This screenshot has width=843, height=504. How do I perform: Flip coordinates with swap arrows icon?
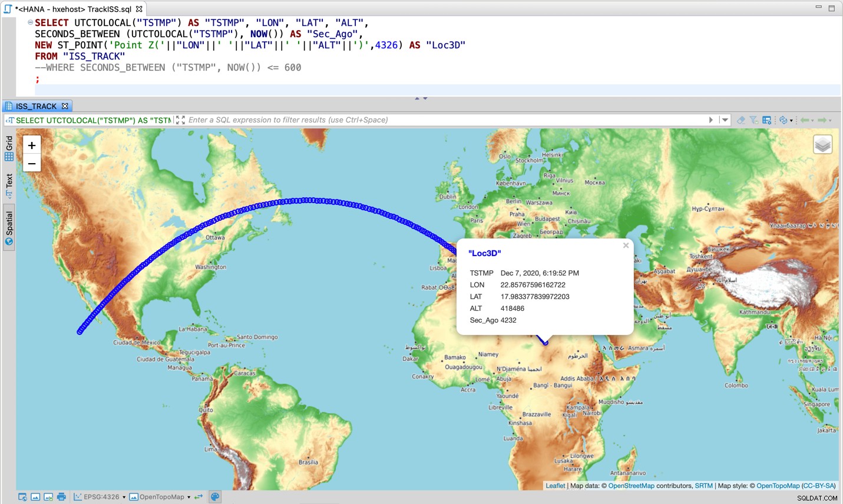click(199, 497)
